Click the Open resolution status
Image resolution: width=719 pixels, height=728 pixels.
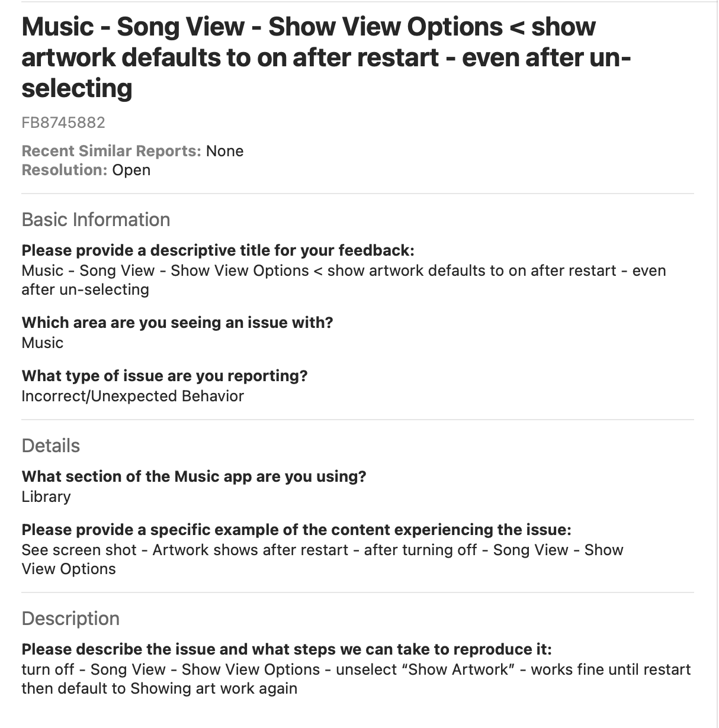point(131,170)
